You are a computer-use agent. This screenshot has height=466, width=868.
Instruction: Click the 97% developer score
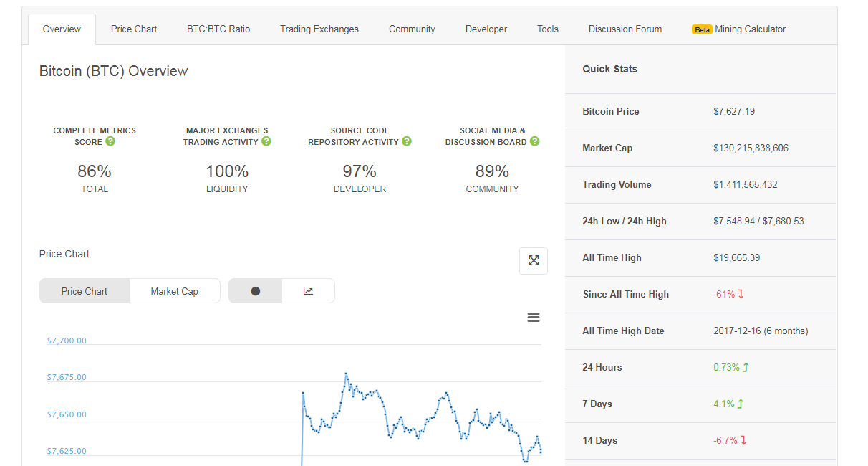(x=360, y=171)
